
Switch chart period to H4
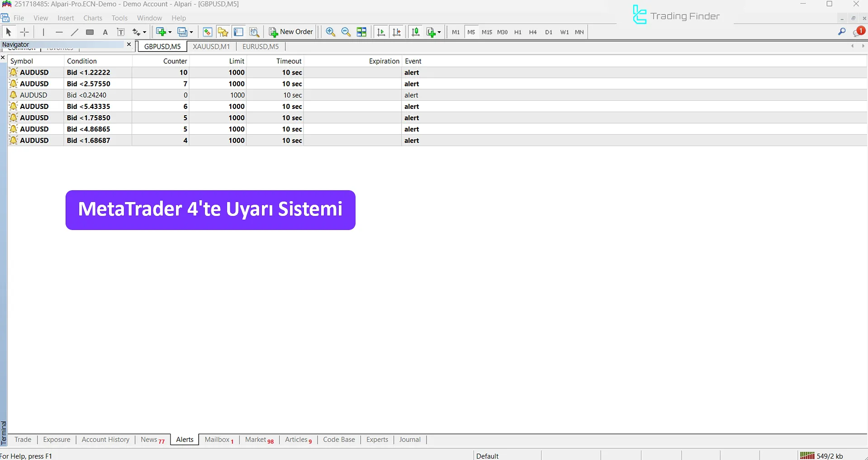(x=533, y=32)
